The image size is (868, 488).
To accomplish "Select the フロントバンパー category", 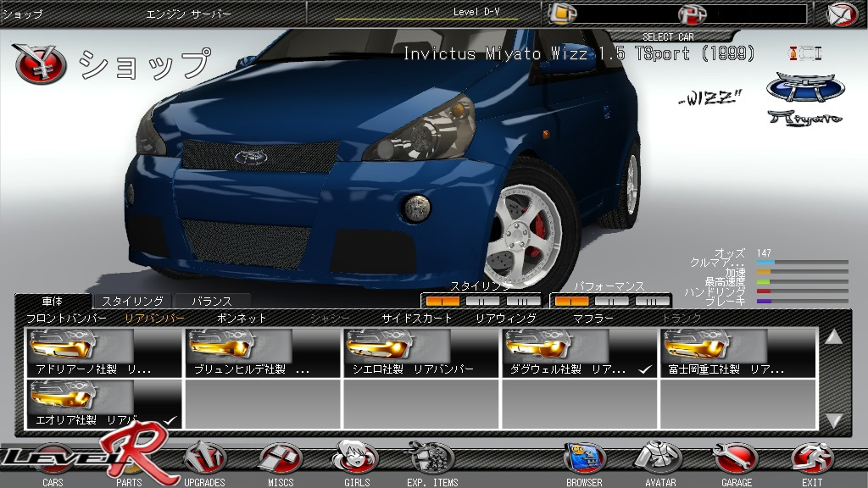I will 66,319.
